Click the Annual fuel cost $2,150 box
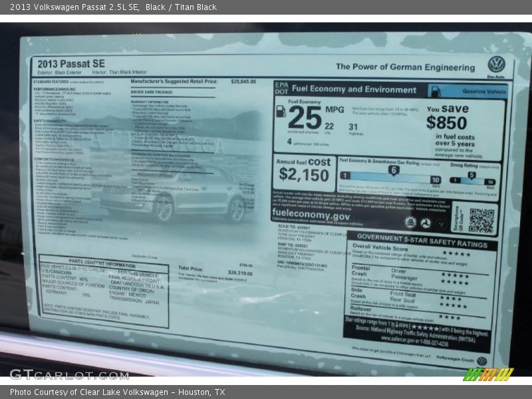The height and width of the screenshot is (399, 532). 304,170
